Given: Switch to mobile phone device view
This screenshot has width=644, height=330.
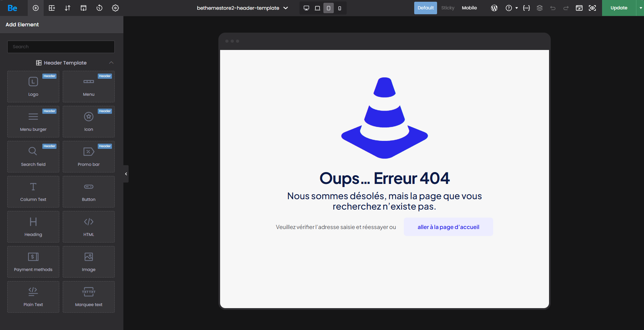Looking at the screenshot, I should (x=340, y=8).
